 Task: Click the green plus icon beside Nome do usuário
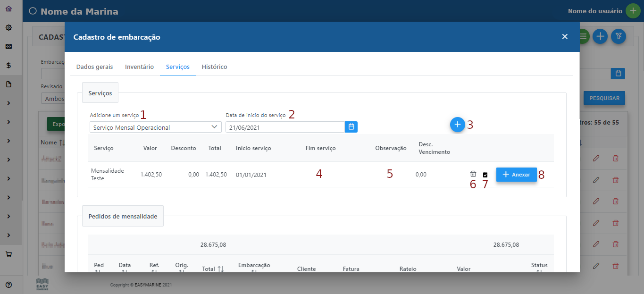point(632,11)
